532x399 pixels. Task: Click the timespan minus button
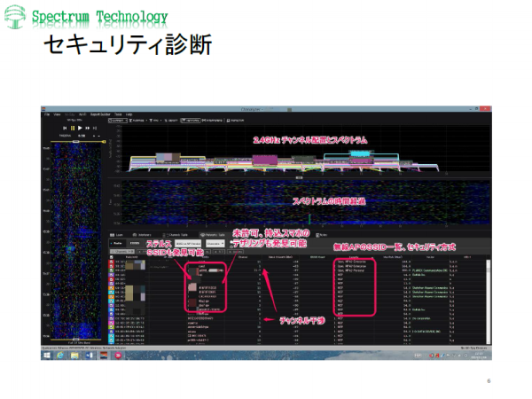pos(98,136)
